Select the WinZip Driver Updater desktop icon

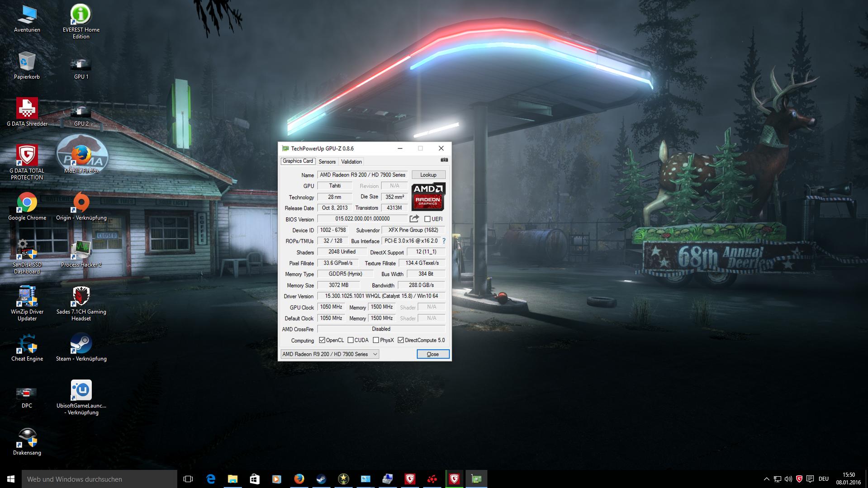27,304
